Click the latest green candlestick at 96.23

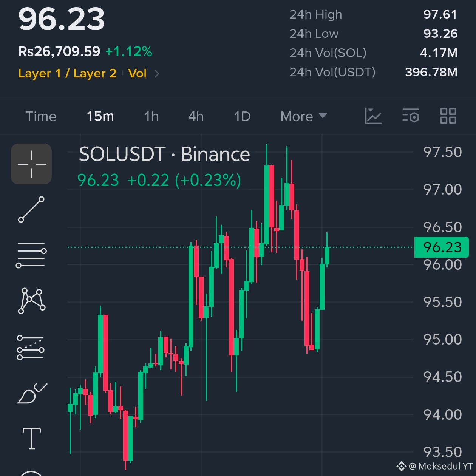[x=327, y=255]
